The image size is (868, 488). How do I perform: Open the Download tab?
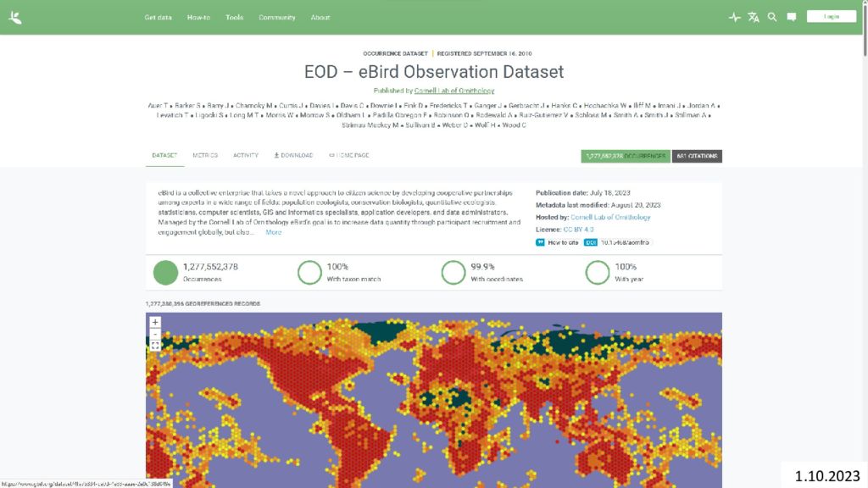[x=293, y=156]
